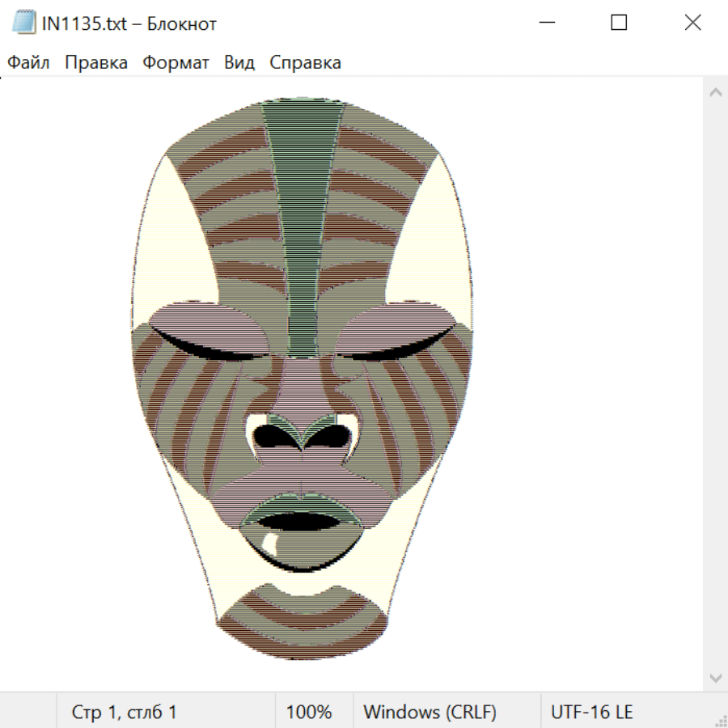Click the 100% zoom status field

pos(309,712)
